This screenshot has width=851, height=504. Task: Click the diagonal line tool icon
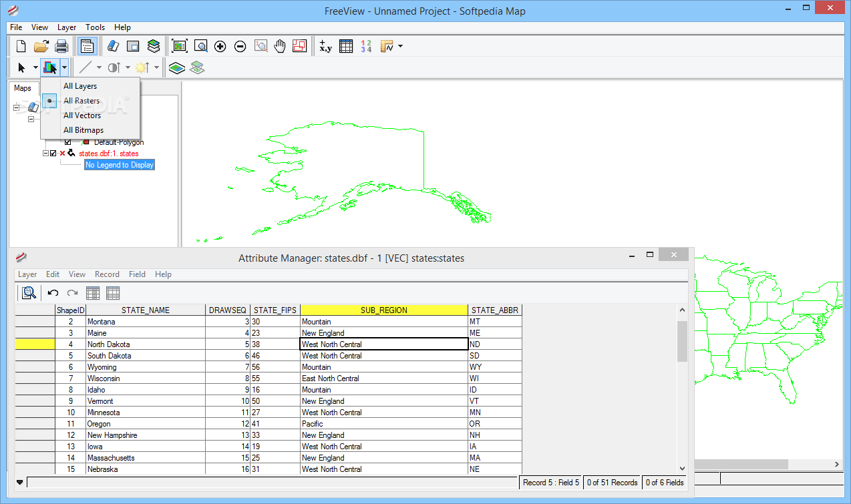pos(86,67)
